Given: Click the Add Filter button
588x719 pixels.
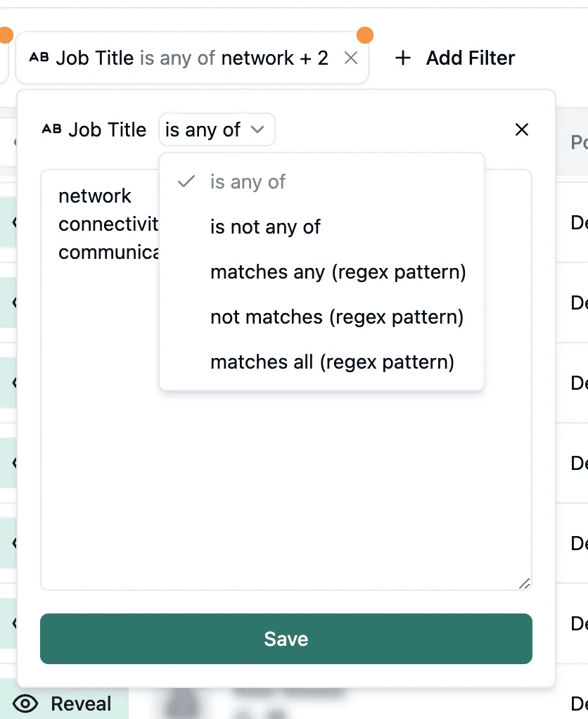Looking at the screenshot, I should click(x=455, y=58).
